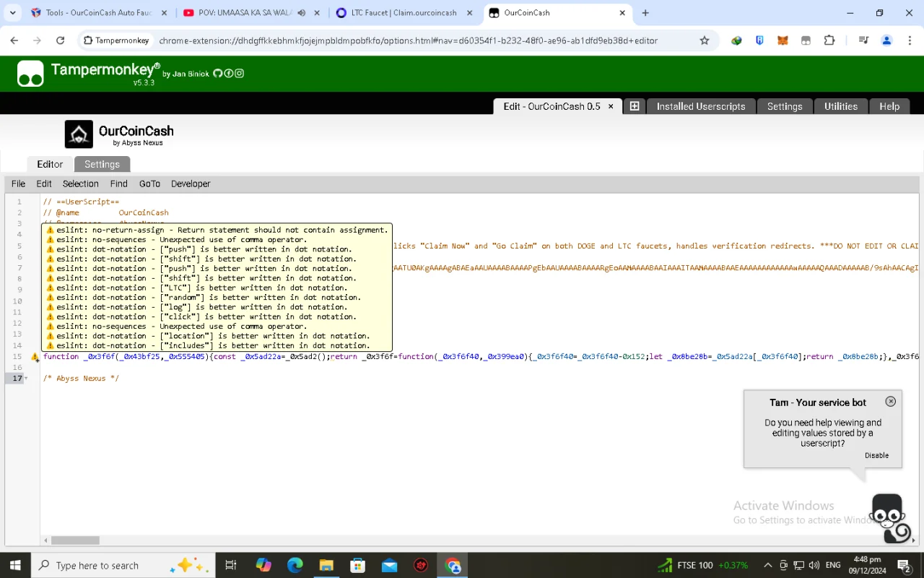924x578 pixels.
Task: Open the File menu in the editor
Action: coord(18,184)
